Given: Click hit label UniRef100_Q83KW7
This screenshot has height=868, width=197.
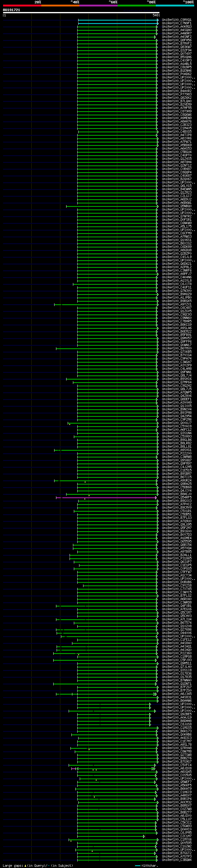Looking at the screenshot, I should [177, 47].
